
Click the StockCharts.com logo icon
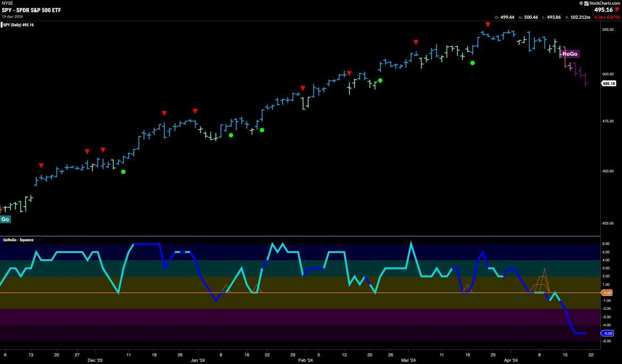point(586,4)
